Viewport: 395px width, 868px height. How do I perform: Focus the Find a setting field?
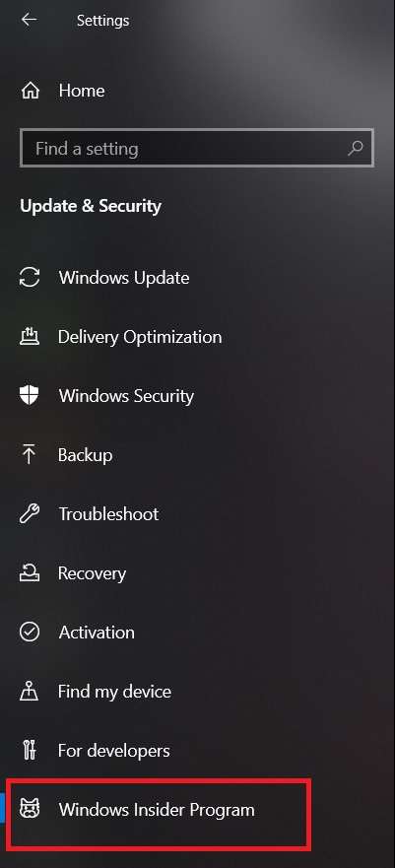tap(197, 148)
